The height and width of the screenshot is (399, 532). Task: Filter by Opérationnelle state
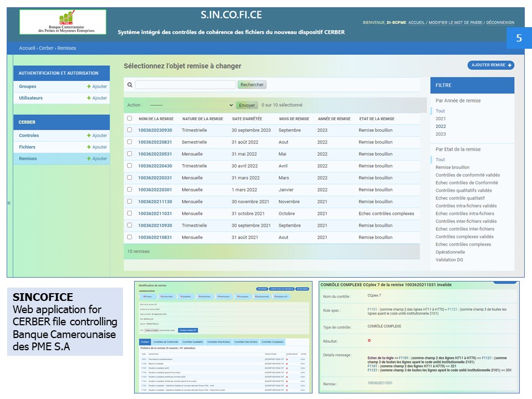(x=450, y=252)
